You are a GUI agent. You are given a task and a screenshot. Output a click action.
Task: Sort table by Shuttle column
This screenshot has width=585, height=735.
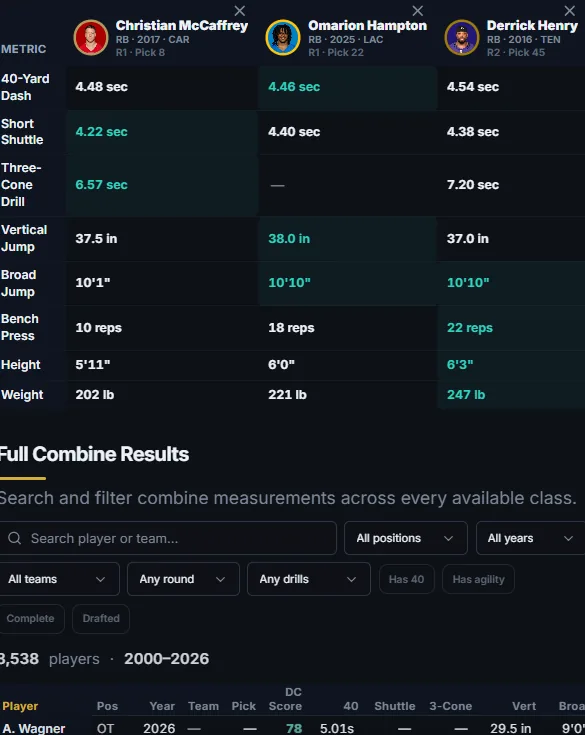coord(395,706)
